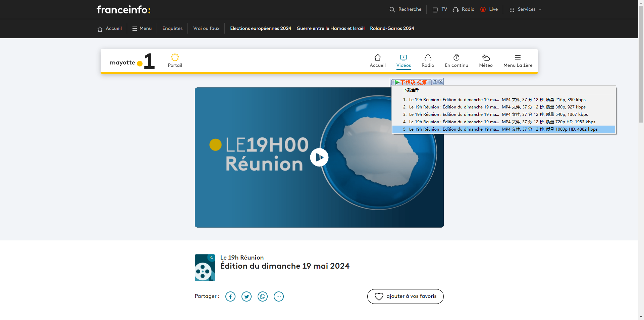Open the TV screen icon

coord(435,9)
